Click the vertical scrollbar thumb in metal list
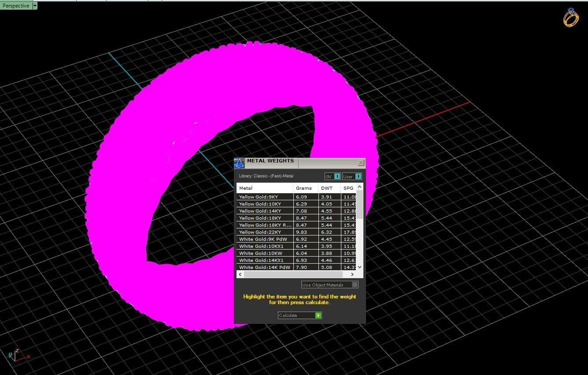 (359, 204)
